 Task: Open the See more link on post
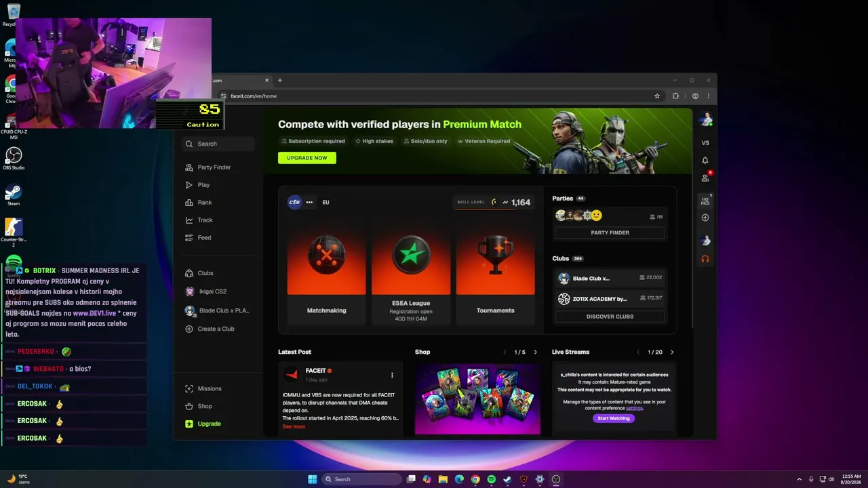[294, 426]
